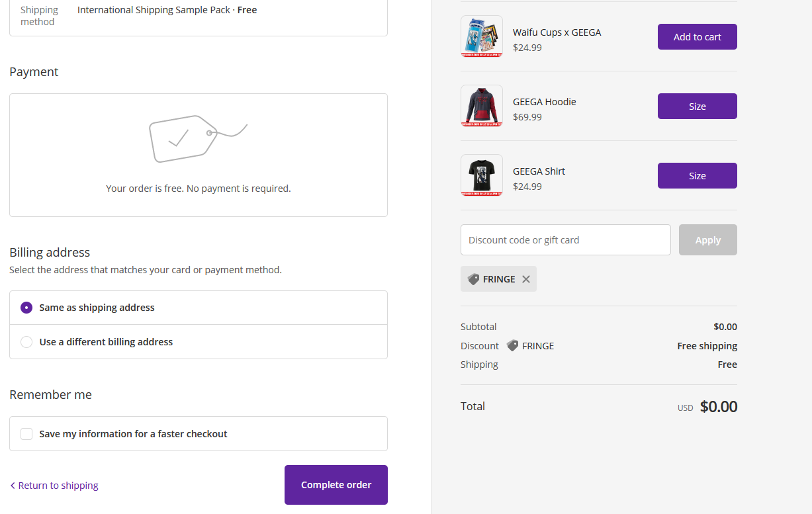Click the GEEGA Hoodie product name
Viewport: 812px width, 514px height.
544,102
